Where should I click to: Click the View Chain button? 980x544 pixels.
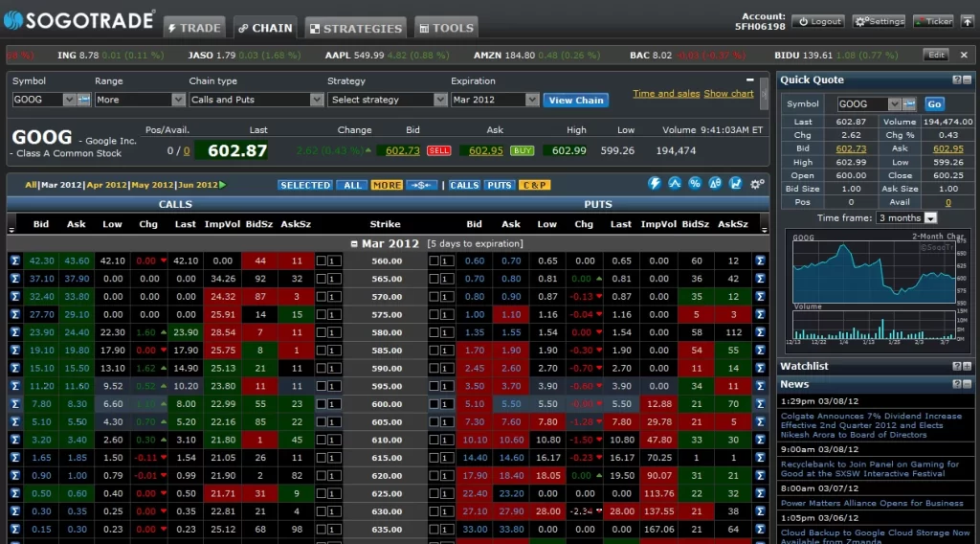click(x=575, y=100)
